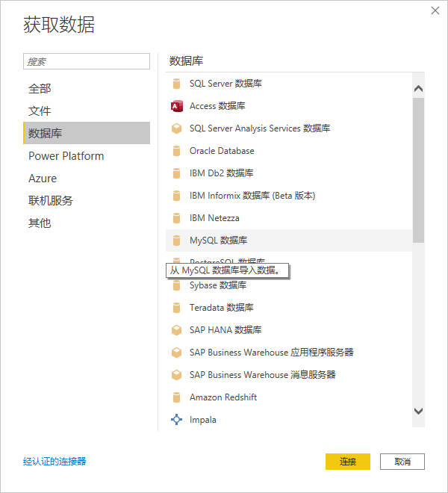This screenshot has height=493, width=448.
Task: Click the Amazon Redshift icon
Action: click(177, 397)
